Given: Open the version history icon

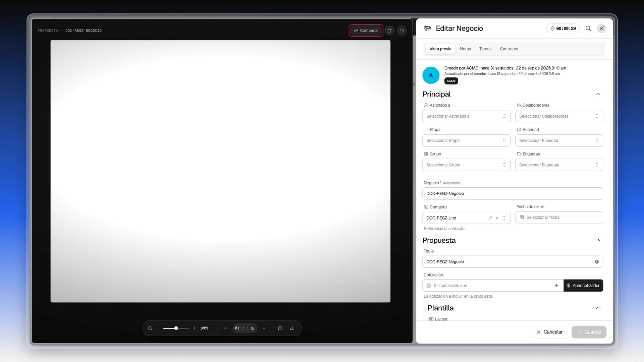Looking at the screenshot, I should pyautogui.click(x=401, y=31).
